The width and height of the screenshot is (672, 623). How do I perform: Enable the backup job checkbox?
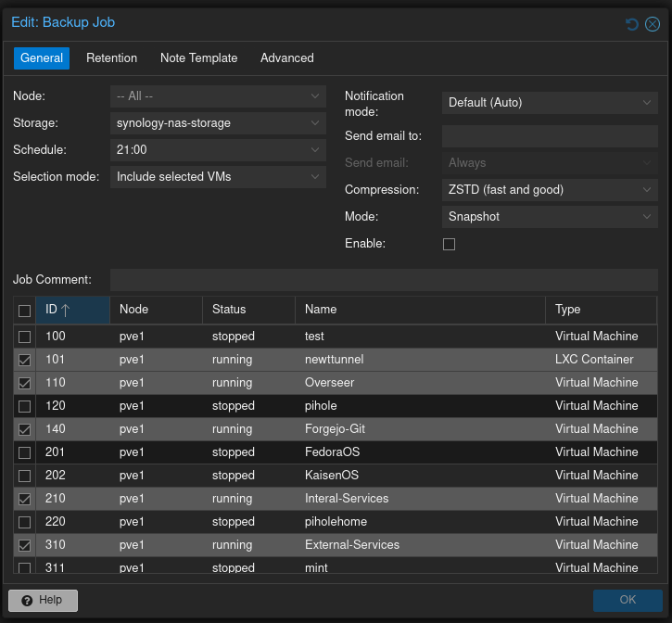tap(450, 244)
